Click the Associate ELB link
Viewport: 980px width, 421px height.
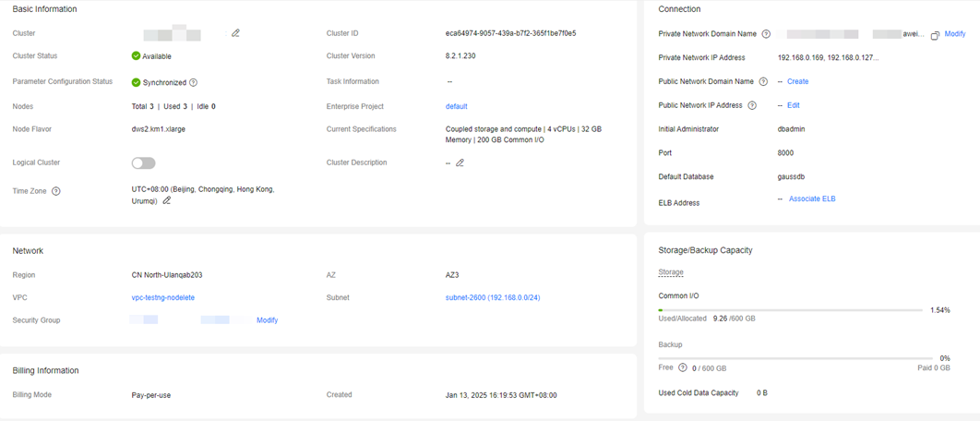(812, 198)
